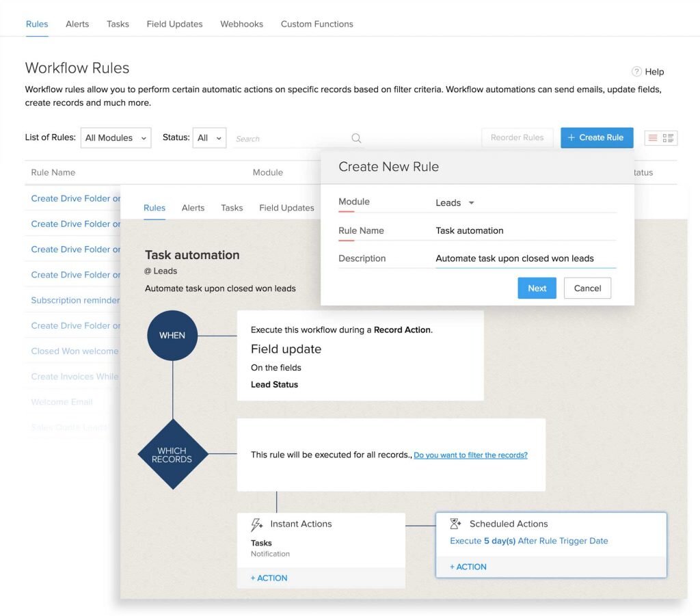This screenshot has height=616, width=700.
Task: Click the Scheduled Actions hourglass icon
Action: (455, 524)
